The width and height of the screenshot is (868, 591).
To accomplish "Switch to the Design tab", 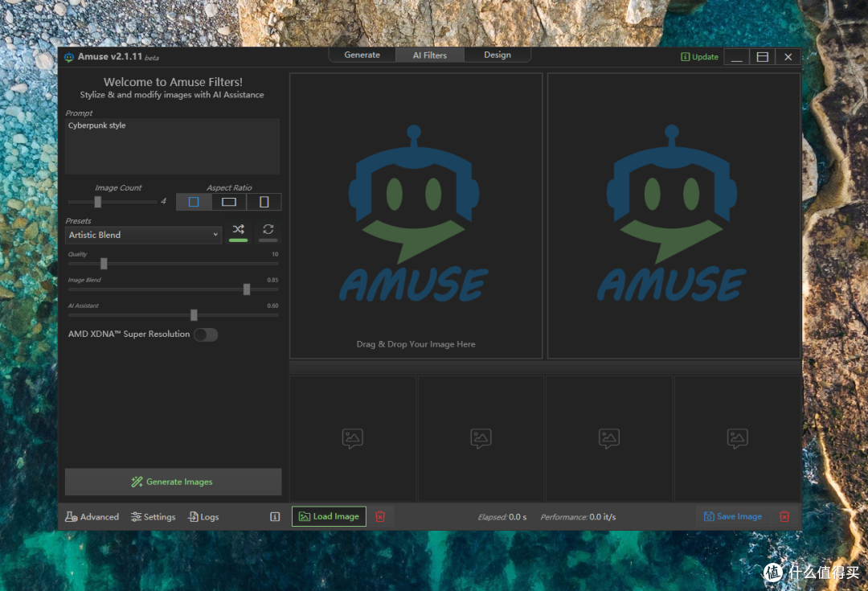I will coord(497,55).
